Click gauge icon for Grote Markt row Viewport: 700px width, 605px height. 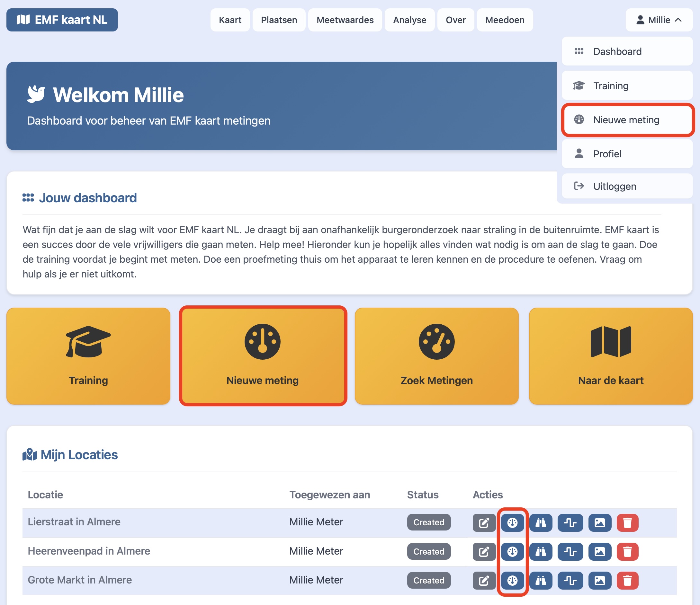pyautogui.click(x=512, y=580)
